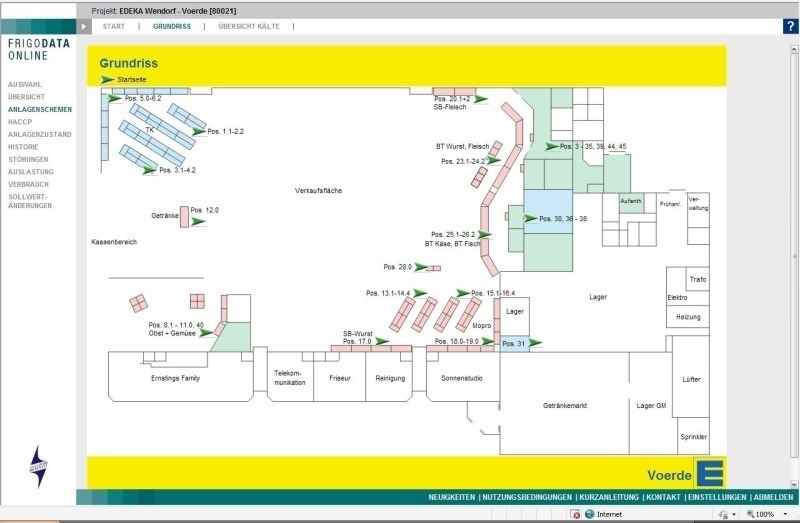This screenshot has height=523, width=800.
Task: Click the page scrollbar down arrow
Action: pos(794,484)
